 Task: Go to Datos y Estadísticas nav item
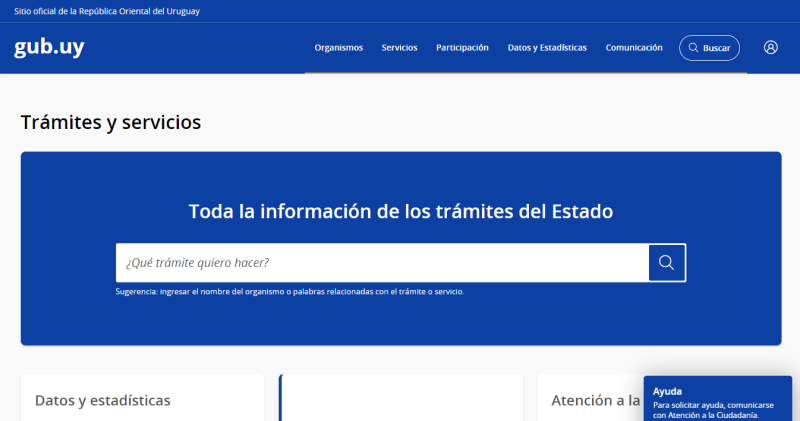(547, 48)
